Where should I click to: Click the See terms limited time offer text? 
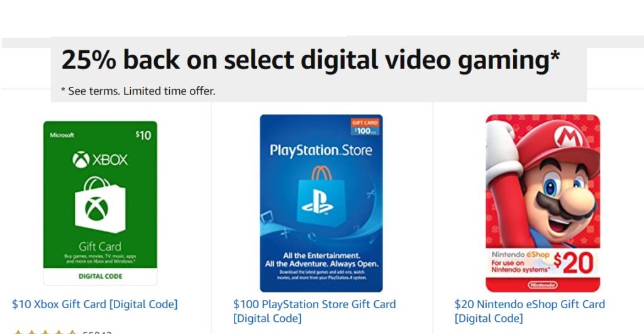(x=138, y=91)
